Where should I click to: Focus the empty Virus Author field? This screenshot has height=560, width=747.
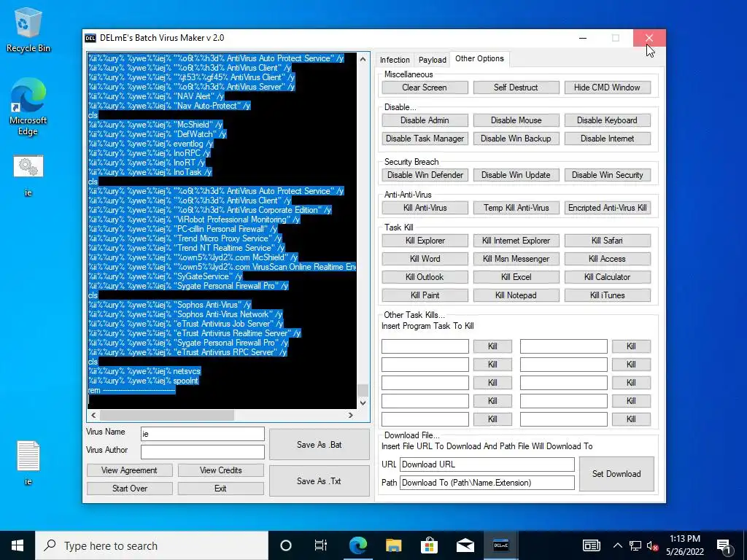coord(203,452)
